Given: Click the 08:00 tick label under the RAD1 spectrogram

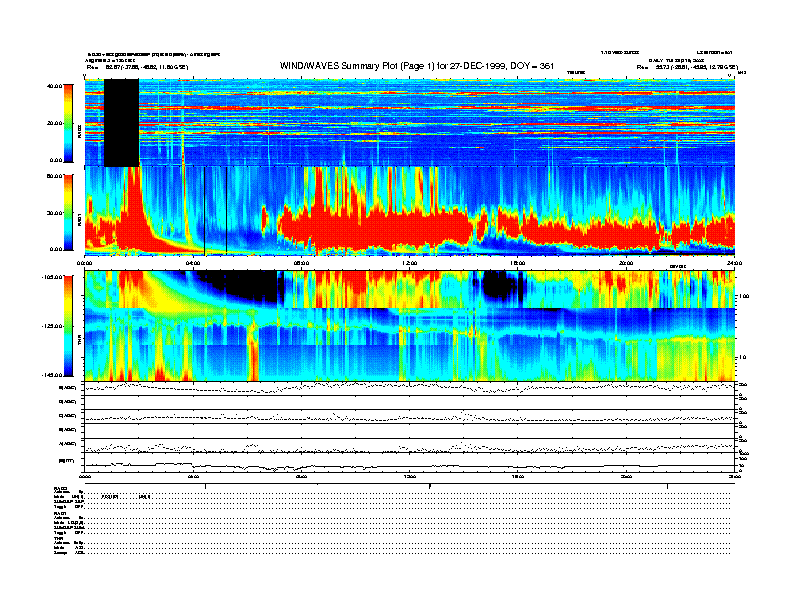Looking at the screenshot, I should (x=301, y=263).
